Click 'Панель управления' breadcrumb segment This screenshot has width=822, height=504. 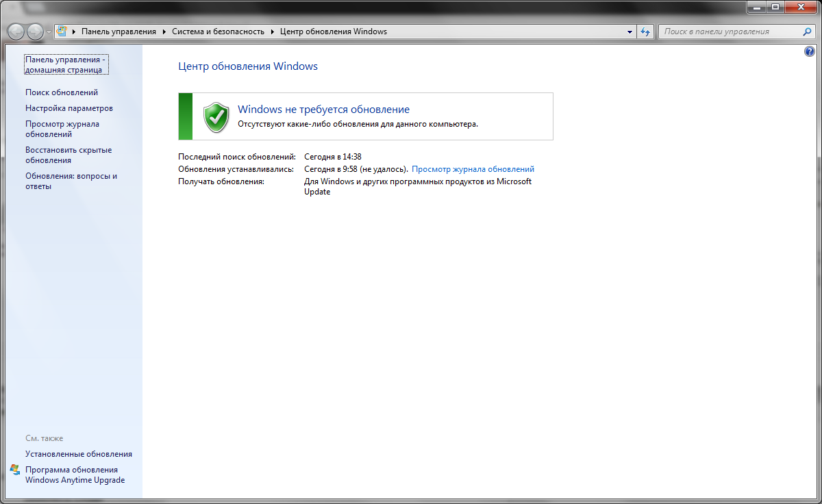[x=119, y=32]
